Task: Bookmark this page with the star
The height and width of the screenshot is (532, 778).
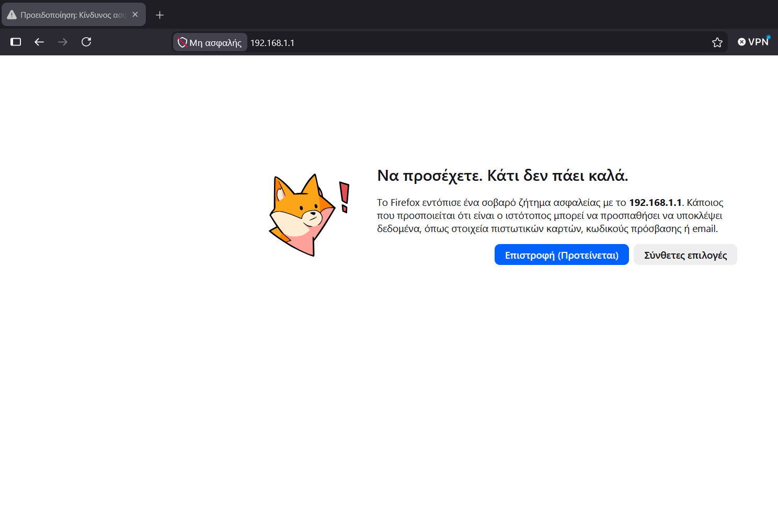Action: pyautogui.click(x=717, y=42)
